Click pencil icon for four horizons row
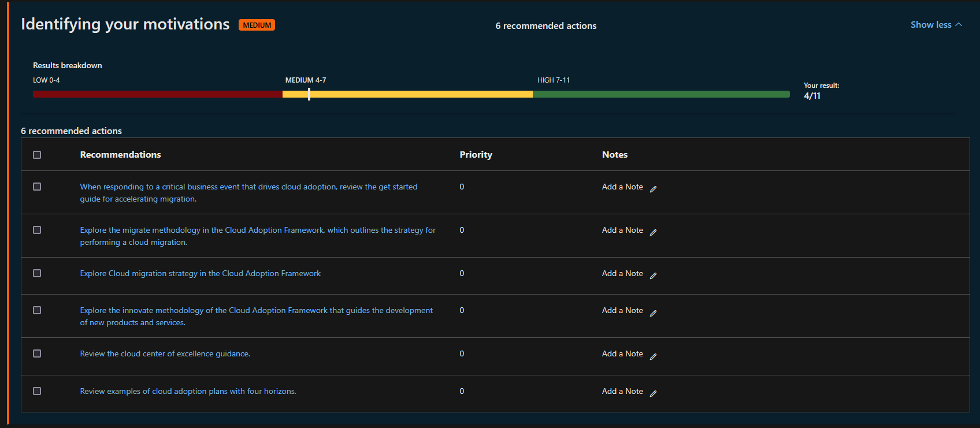 click(653, 393)
